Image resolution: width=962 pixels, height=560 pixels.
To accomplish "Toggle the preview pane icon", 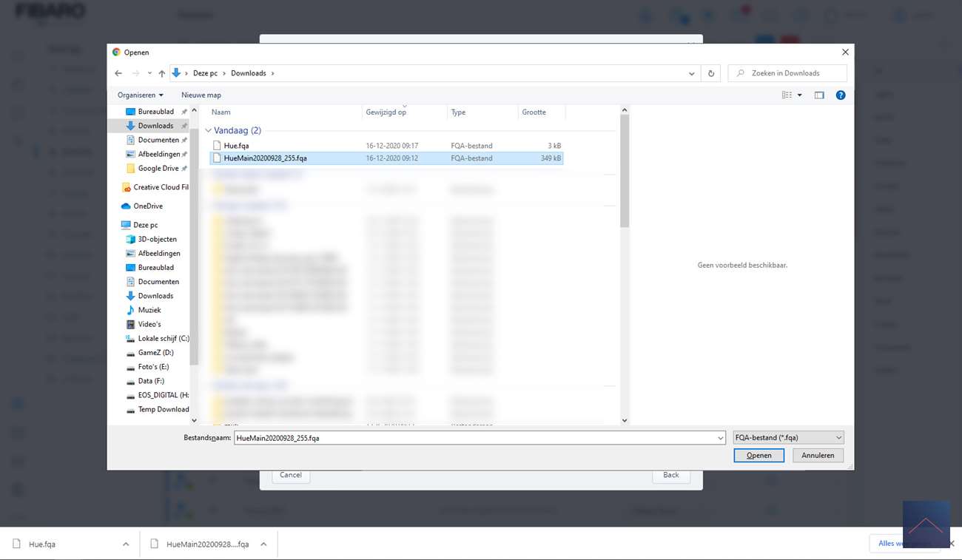I will click(x=819, y=95).
